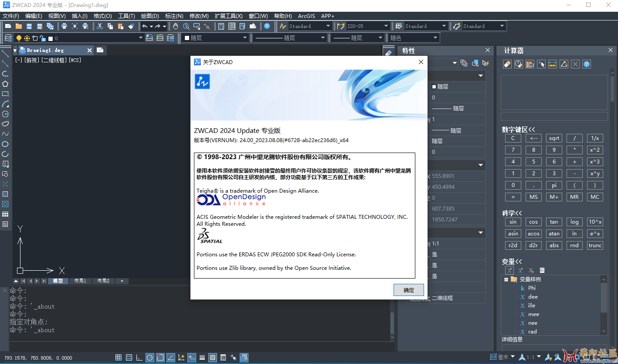Image resolution: width=618 pixels, height=364 pixels.
Task: Open the 绘图(D) menu
Action: tap(150, 16)
